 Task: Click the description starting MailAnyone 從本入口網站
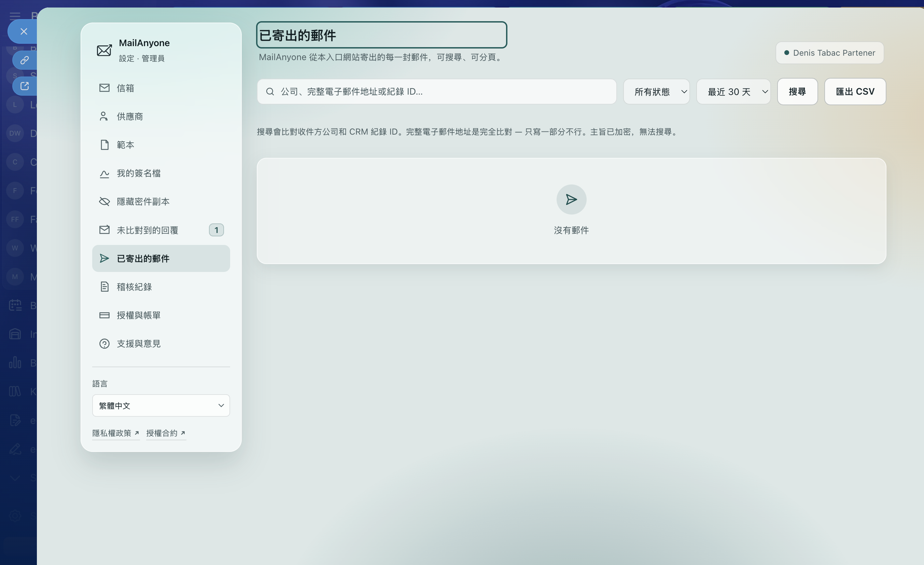tap(381, 57)
